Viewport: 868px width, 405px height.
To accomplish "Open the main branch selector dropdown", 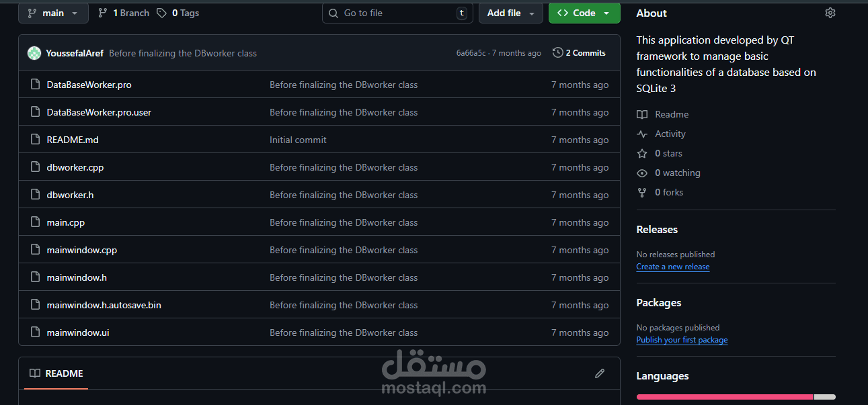I will (53, 12).
